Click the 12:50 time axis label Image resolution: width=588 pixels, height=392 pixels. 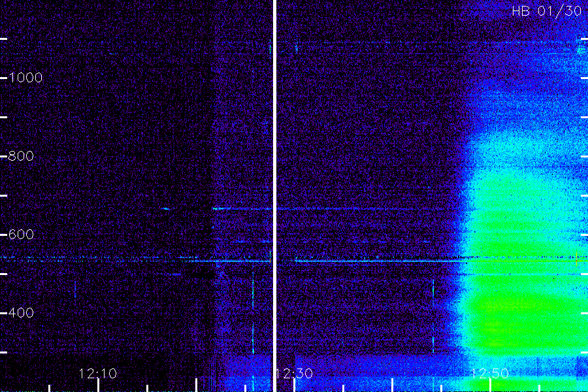490,374
